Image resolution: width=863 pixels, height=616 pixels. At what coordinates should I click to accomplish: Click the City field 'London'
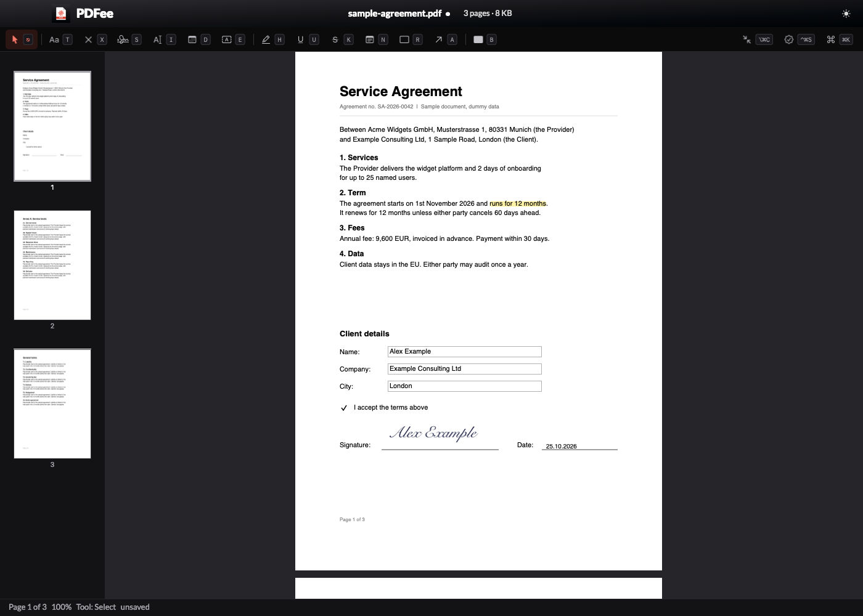click(465, 386)
